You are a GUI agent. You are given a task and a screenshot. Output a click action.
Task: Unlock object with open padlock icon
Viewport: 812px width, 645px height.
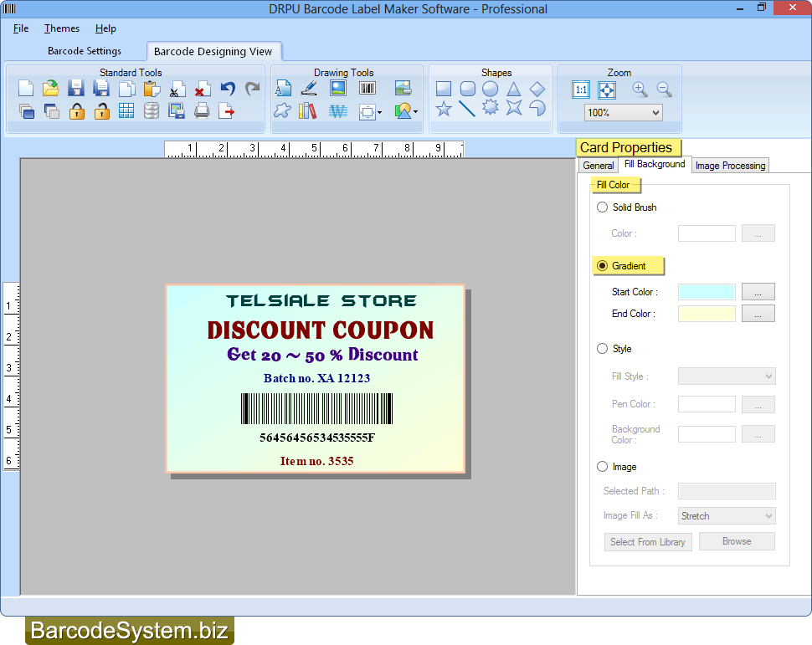pyautogui.click(x=101, y=111)
